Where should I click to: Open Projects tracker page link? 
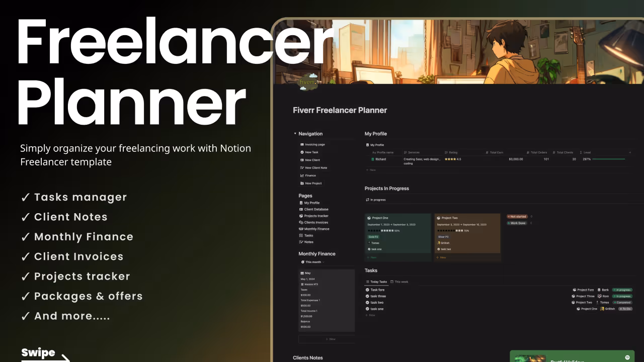tap(313, 216)
